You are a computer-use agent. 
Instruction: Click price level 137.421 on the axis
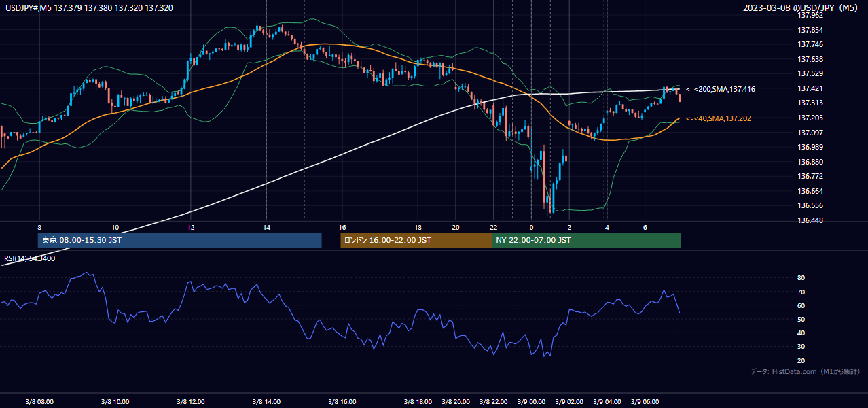point(810,88)
